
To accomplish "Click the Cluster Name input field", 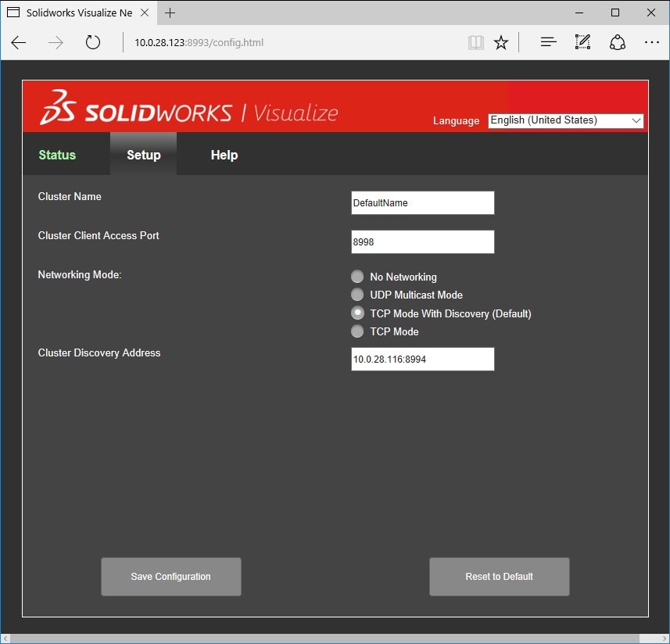I will (423, 203).
